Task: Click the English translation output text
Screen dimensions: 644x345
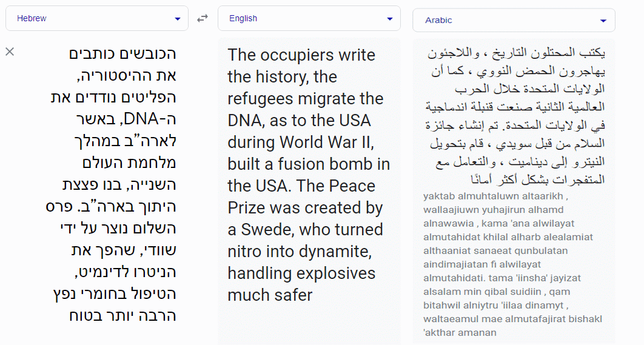Action: pyautogui.click(x=309, y=175)
